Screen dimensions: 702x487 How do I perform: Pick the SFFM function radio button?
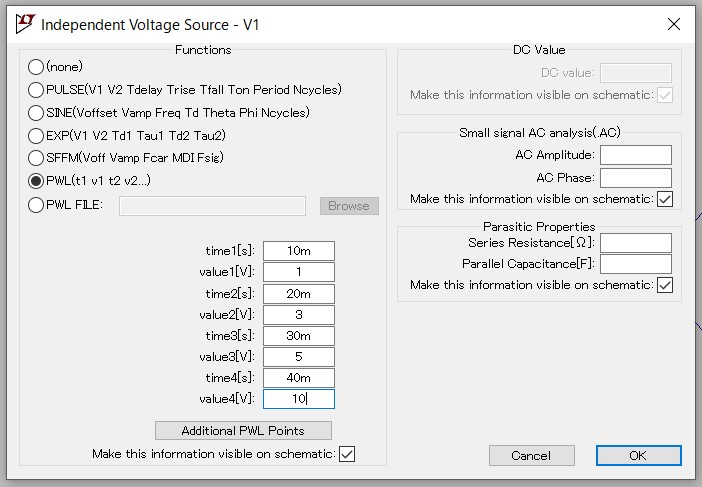point(37,158)
